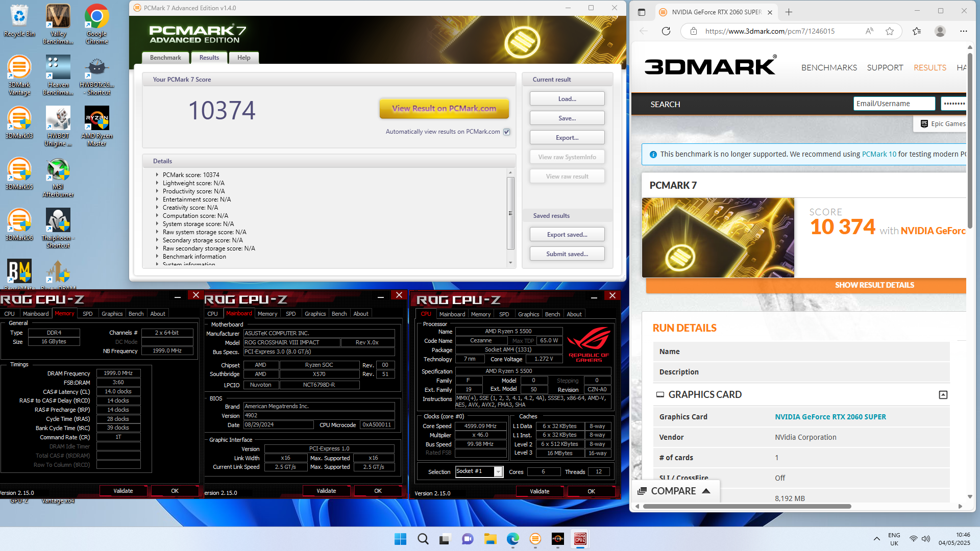
Task: Switch to CPU-Z taskbar icon
Action: coord(580,539)
